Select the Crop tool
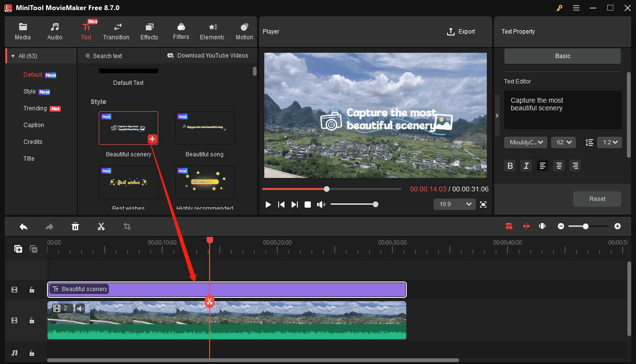 127,226
